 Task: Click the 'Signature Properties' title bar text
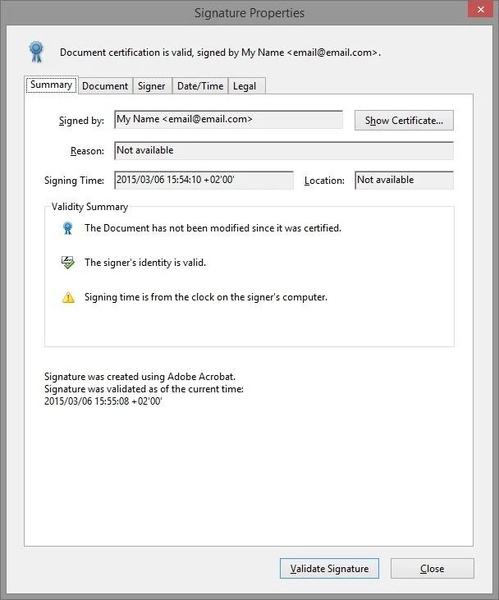(x=250, y=13)
